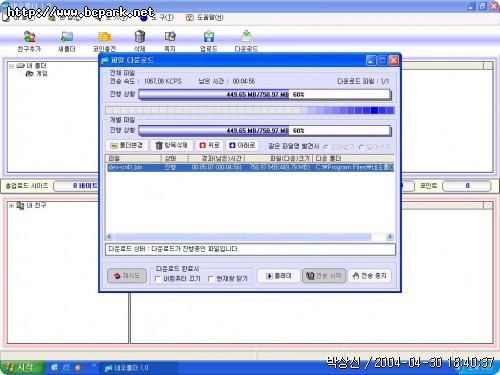The image size is (500, 375).
Task: Click the 폴더변경 change folder button
Action: click(x=127, y=145)
